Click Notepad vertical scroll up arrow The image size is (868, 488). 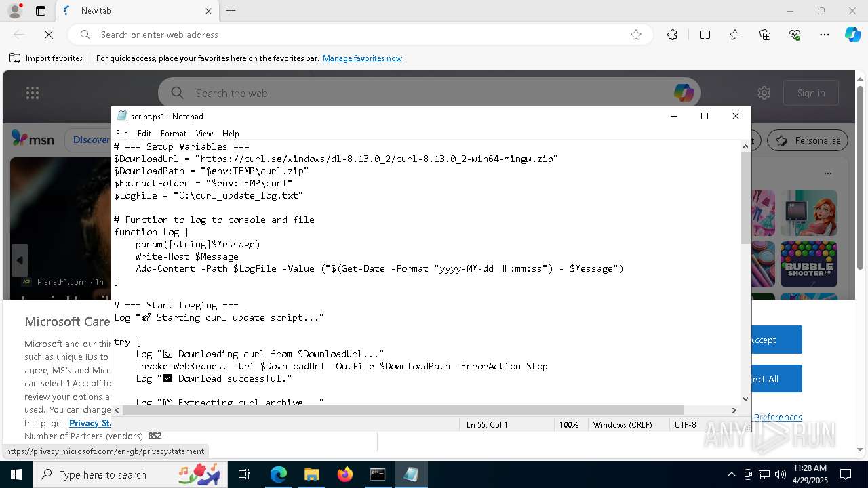click(745, 146)
